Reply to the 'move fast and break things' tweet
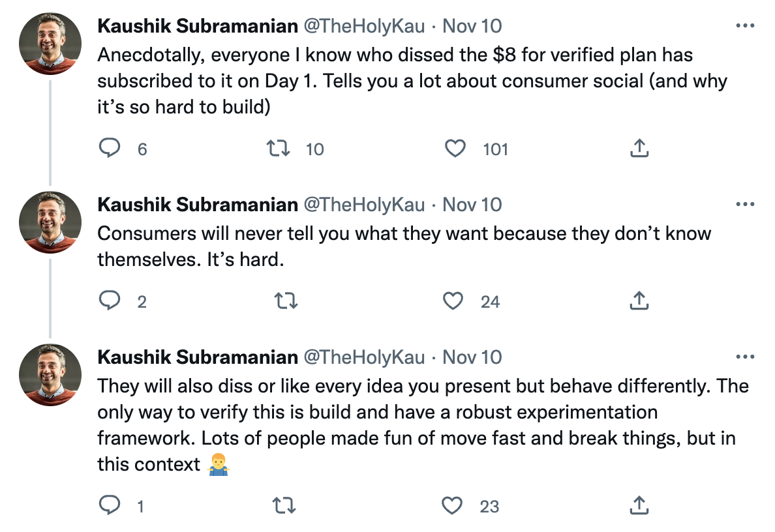The image size is (775, 532). [109, 505]
